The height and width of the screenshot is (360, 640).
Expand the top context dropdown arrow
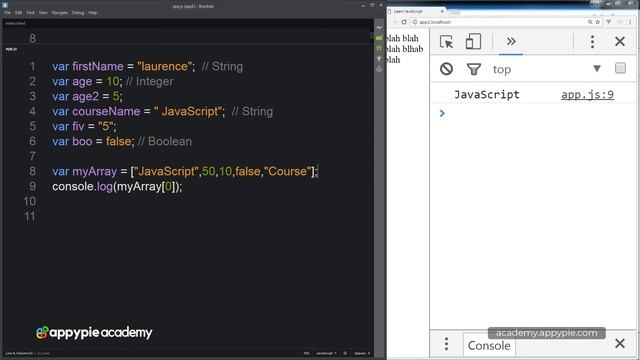(597, 68)
